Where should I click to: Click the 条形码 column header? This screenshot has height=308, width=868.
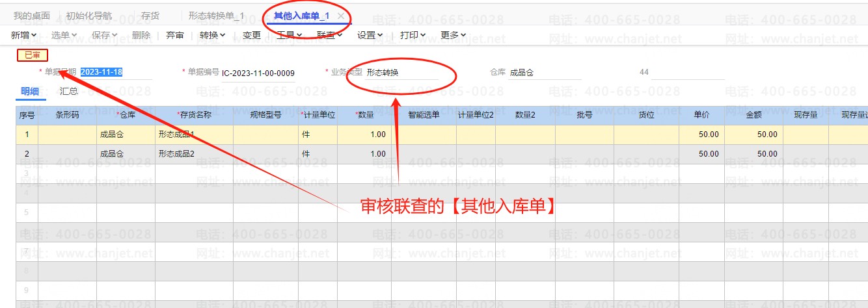pyautogui.click(x=67, y=115)
